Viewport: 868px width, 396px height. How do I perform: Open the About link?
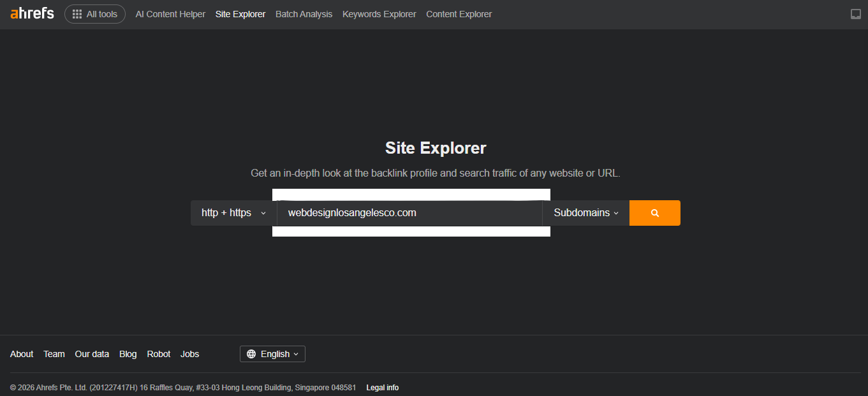click(x=22, y=354)
